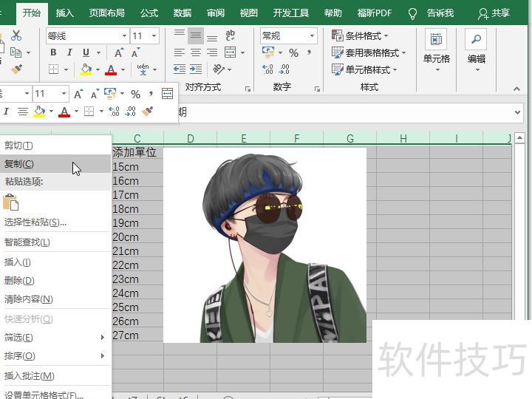Click the 共享 share button
532x399 pixels.
click(x=494, y=13)
